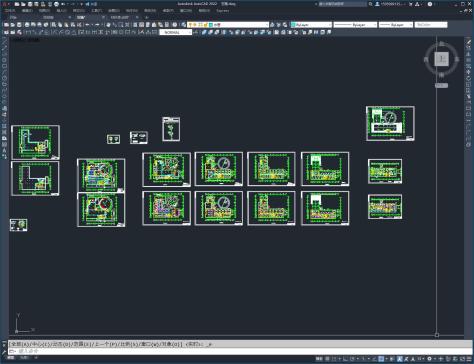This screenshot has width=474, height=364.
Task: Toggle Clean Screen icon in status bar
Action: coord(462,359)
